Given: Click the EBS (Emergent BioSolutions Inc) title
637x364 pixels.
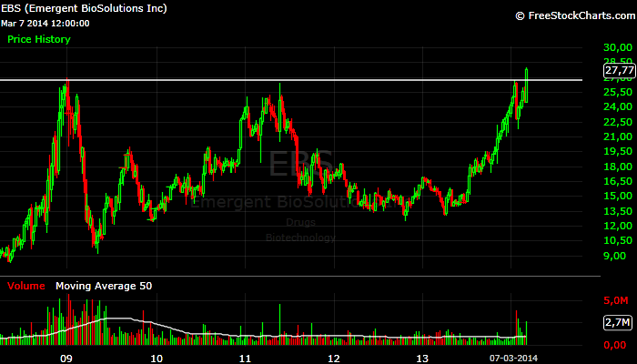Looking at the screenshot, I should pos(84,8).
